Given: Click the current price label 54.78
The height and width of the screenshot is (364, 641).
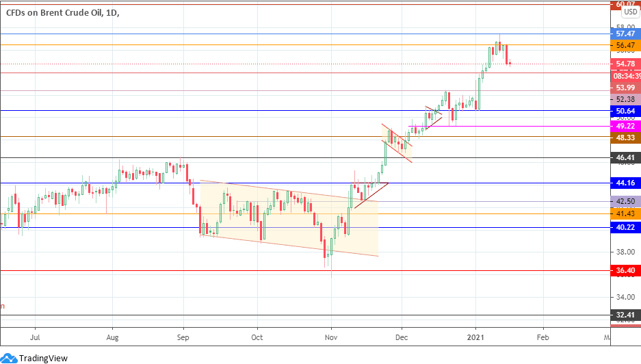Looking at the screenshot, I should click(x=625, y=64).
